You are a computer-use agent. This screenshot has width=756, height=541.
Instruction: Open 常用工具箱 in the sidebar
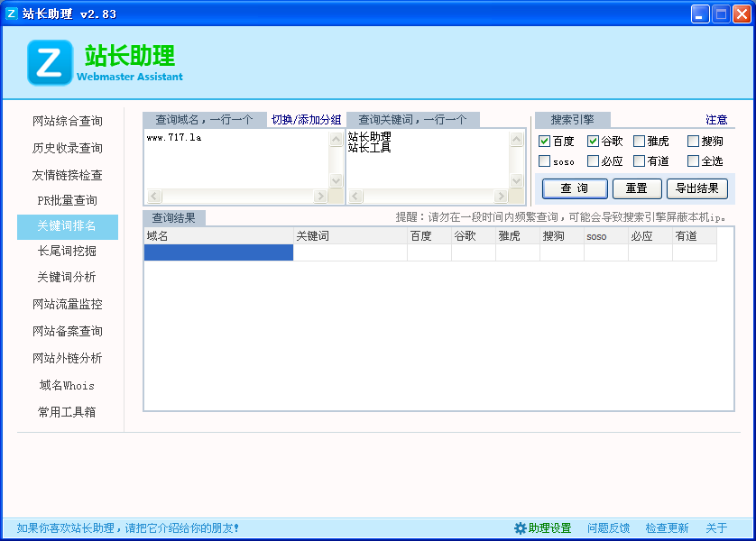[68, 412]
